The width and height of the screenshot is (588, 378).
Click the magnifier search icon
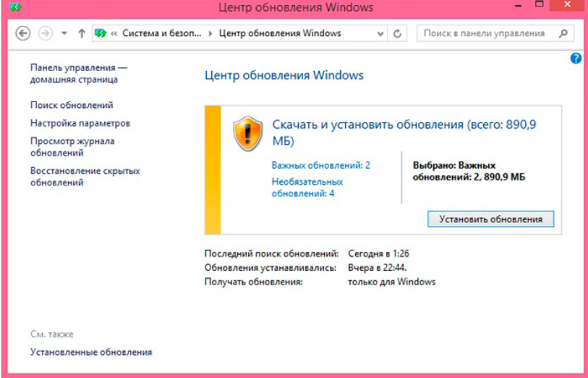563,33
